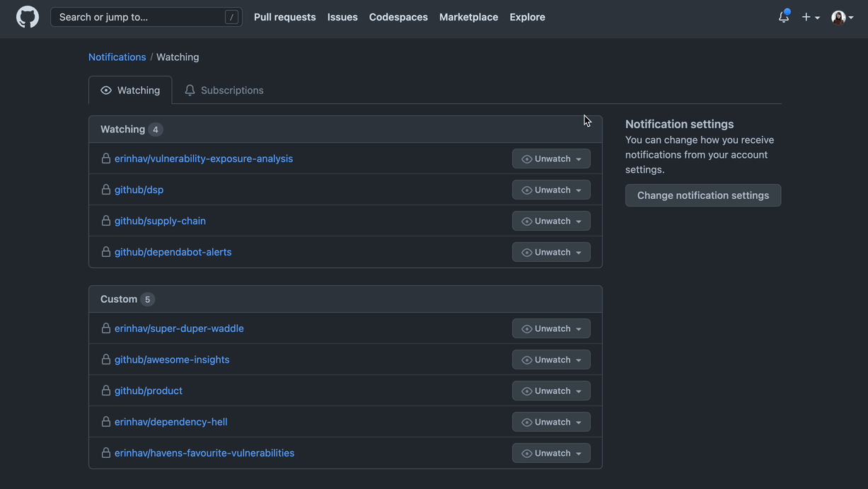
Task: Unwatch erinhav/vulnerability-exposure-analysis repository
Action: [x=545, y=159]
